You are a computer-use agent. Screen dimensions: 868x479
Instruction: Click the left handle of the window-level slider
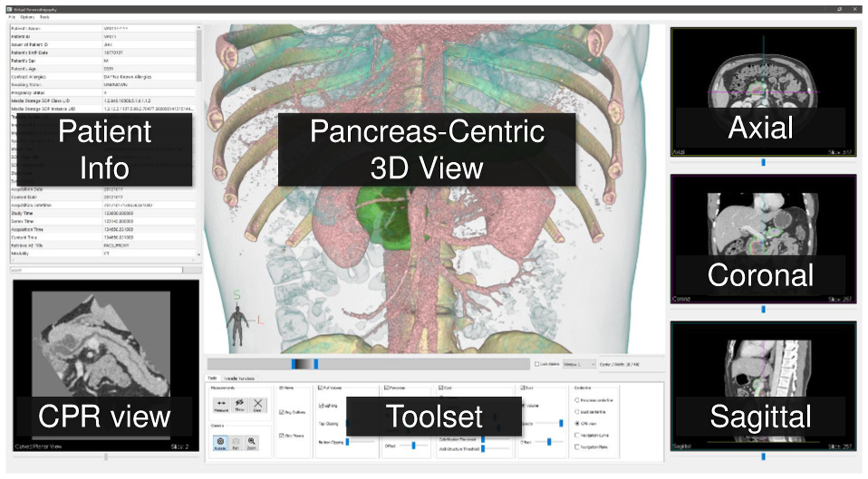293,364
